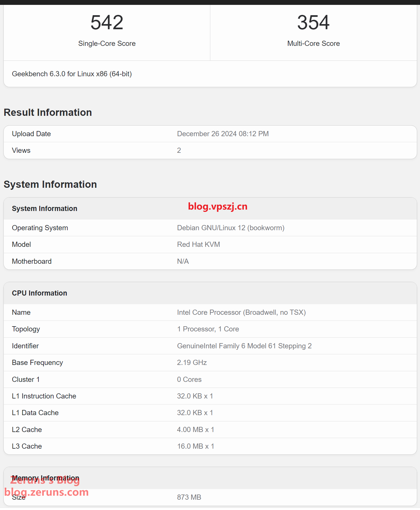The image size is (420, 510).
Task: Click the L2 Cache row label
Action: [27, 430]
